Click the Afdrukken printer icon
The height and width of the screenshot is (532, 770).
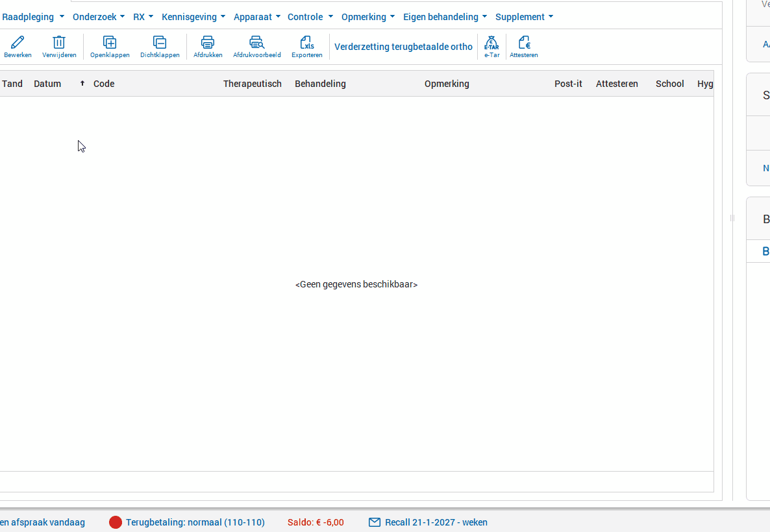208,42
